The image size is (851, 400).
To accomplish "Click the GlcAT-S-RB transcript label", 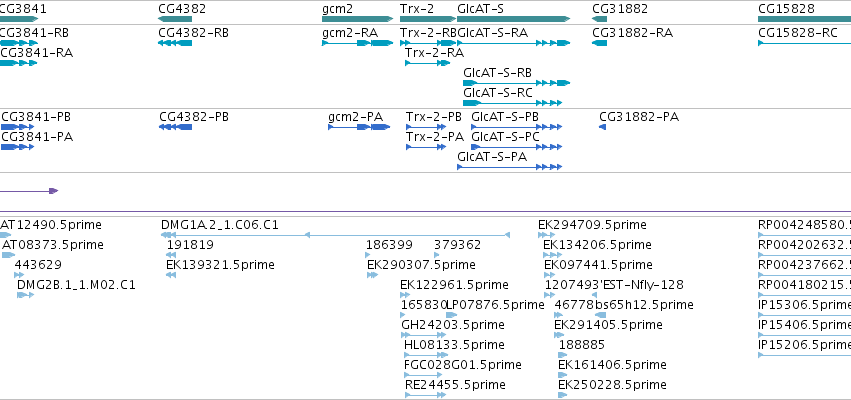I will [497, 73].
